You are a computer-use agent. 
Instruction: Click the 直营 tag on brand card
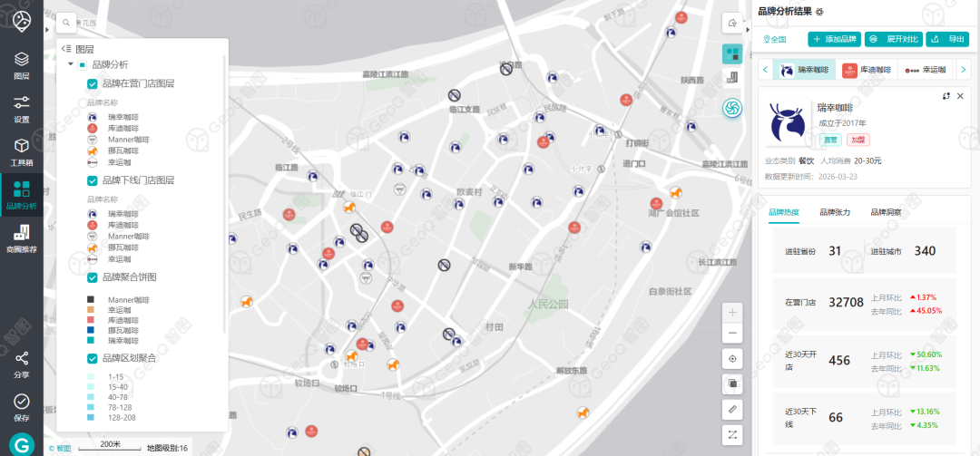[830, 140]
